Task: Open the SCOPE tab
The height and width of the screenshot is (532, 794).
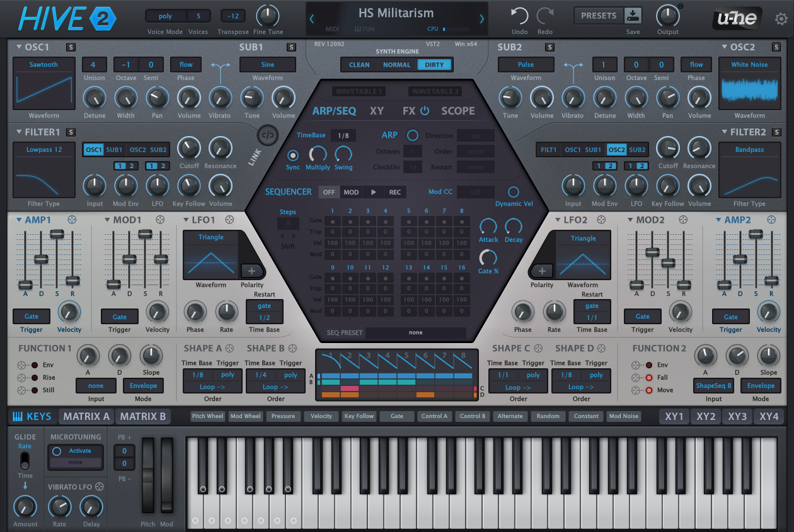Action: coord(457,111)
